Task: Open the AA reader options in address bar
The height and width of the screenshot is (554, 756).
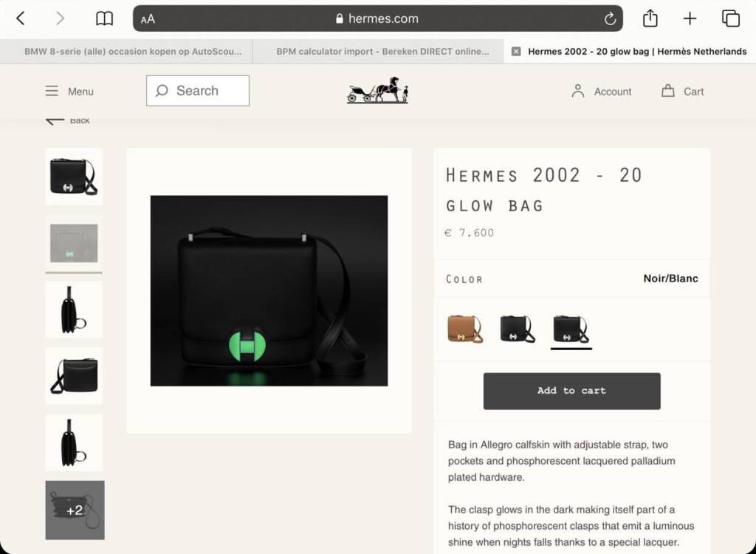Action: coord(148,19)
